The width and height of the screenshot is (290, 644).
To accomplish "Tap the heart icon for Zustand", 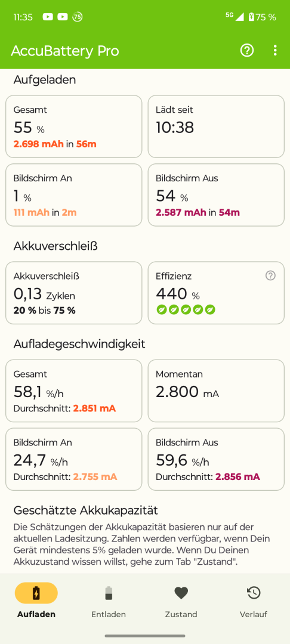I will point(181,593).
